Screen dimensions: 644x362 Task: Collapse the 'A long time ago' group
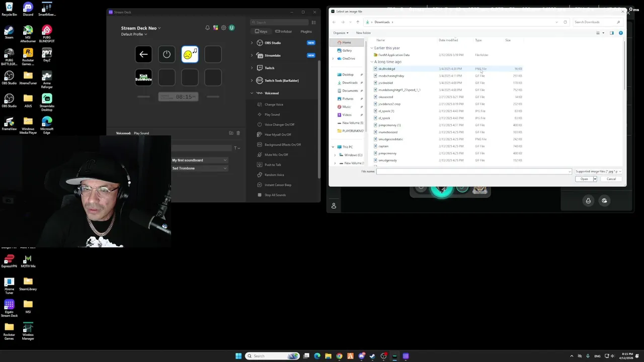(372, 62)
